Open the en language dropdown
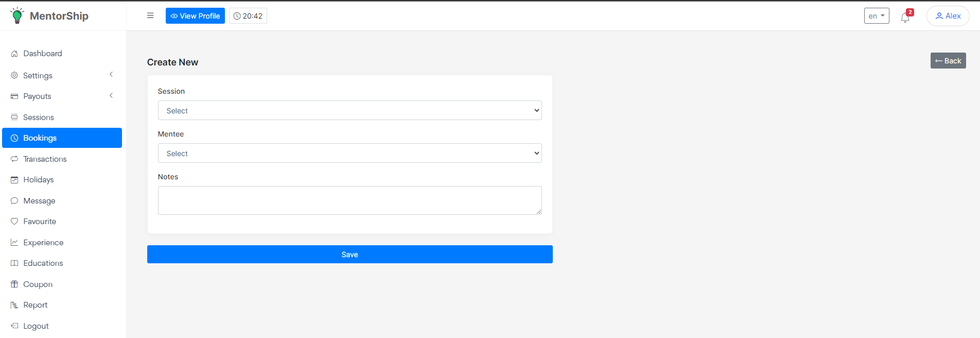 (x=876, y=16)
